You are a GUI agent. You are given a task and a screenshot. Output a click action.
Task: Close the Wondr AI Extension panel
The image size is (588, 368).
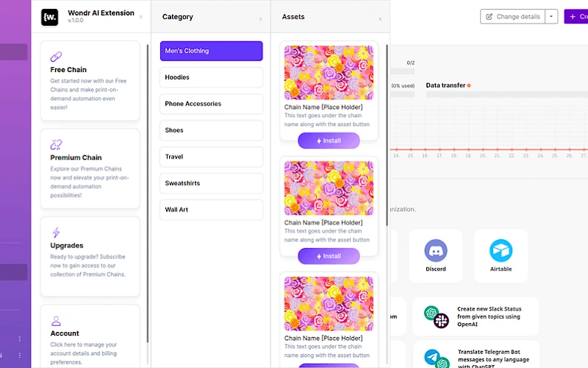[x=141, y=17]
